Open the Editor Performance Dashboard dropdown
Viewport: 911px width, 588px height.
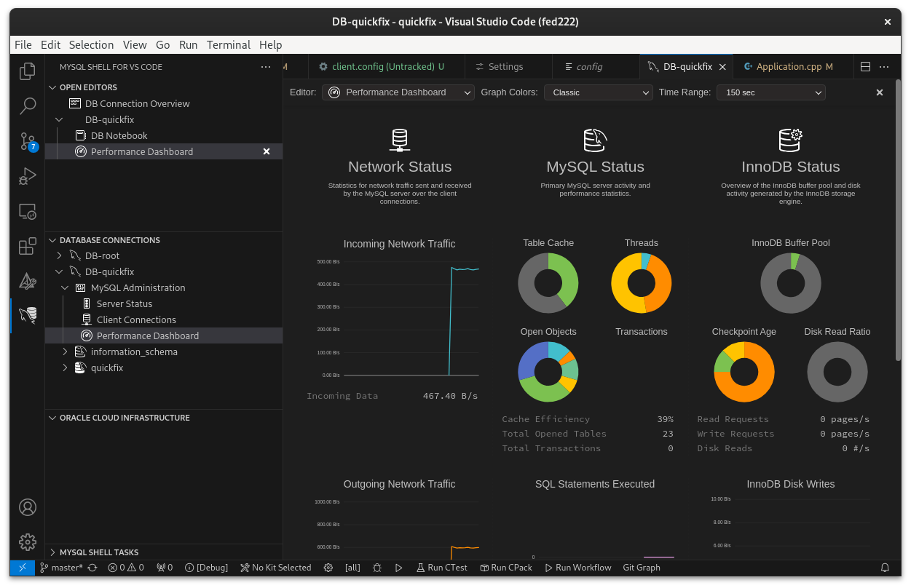pyautogui.click(x=399, y=92)
